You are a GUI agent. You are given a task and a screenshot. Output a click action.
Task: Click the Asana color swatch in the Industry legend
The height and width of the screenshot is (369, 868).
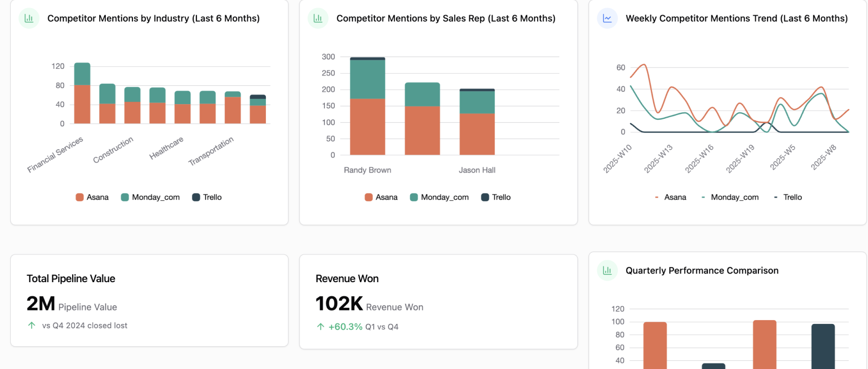[80, 197]
